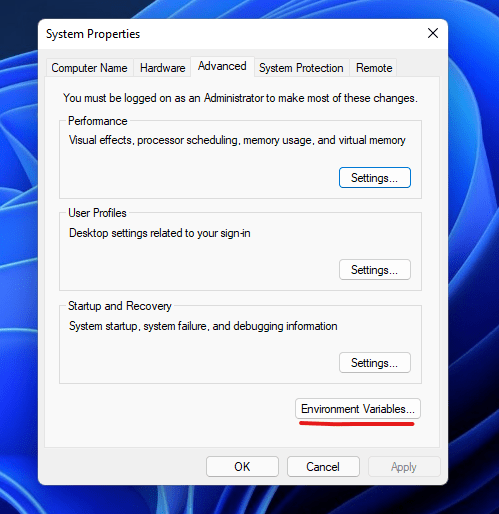Close the System Properties window
499x514 pixels.
tap(433, 33)
